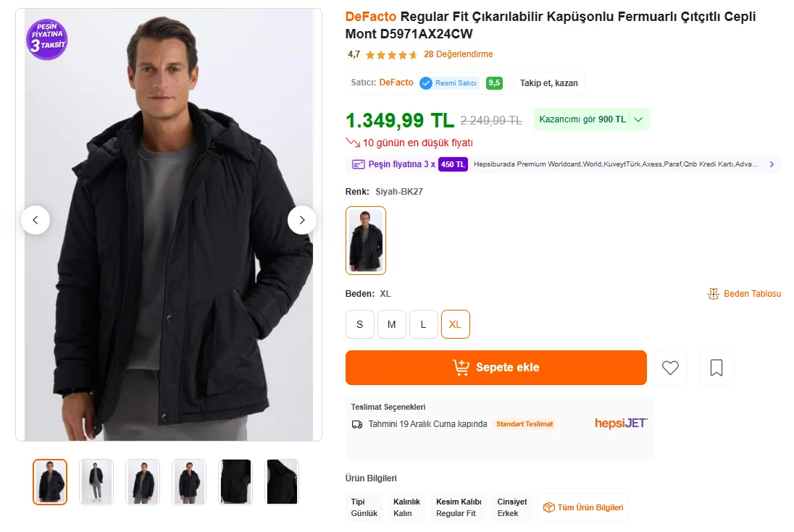Click the Resmi Satıcı verified badge
Image resolution: width=794 pixels, height=532 pixels.
click(x=449, y=83)
